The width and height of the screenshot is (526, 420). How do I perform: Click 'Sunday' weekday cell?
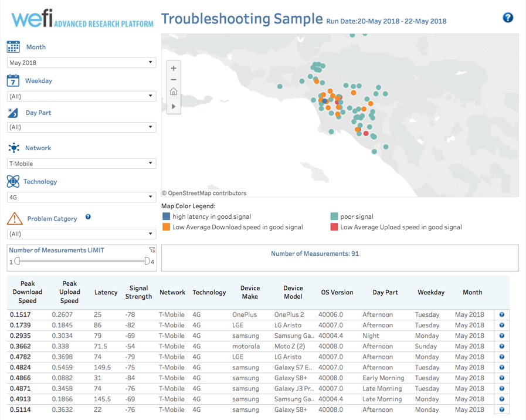click(426, 346)
